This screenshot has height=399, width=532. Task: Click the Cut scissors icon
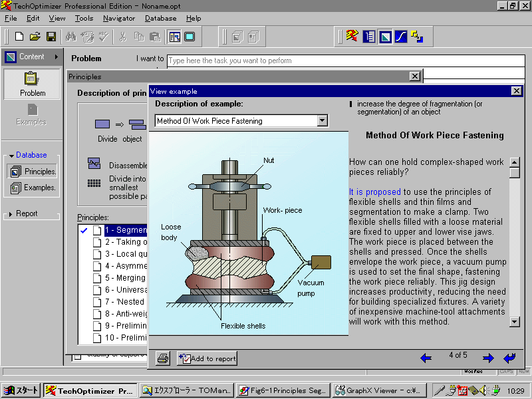point(123,37)
